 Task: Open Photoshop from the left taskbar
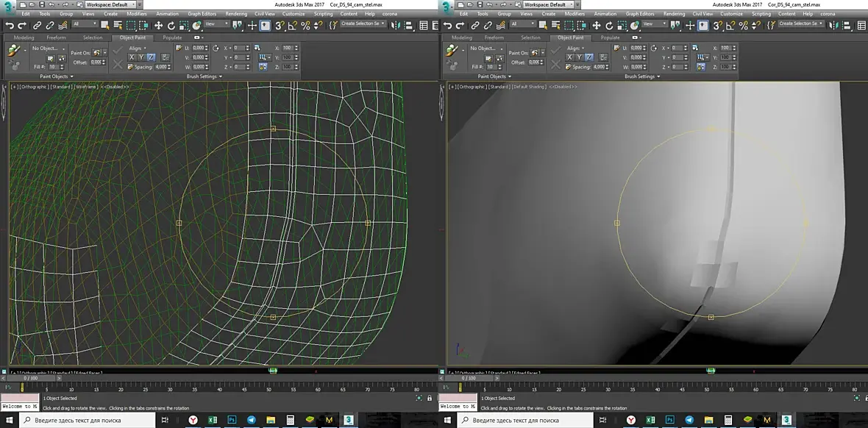(x=232, y=420)
